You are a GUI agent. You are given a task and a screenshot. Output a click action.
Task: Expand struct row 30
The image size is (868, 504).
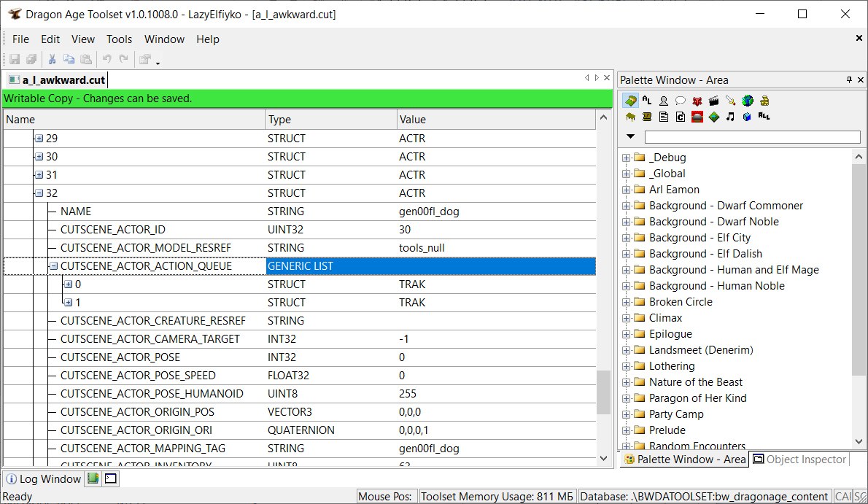[39, 157]
